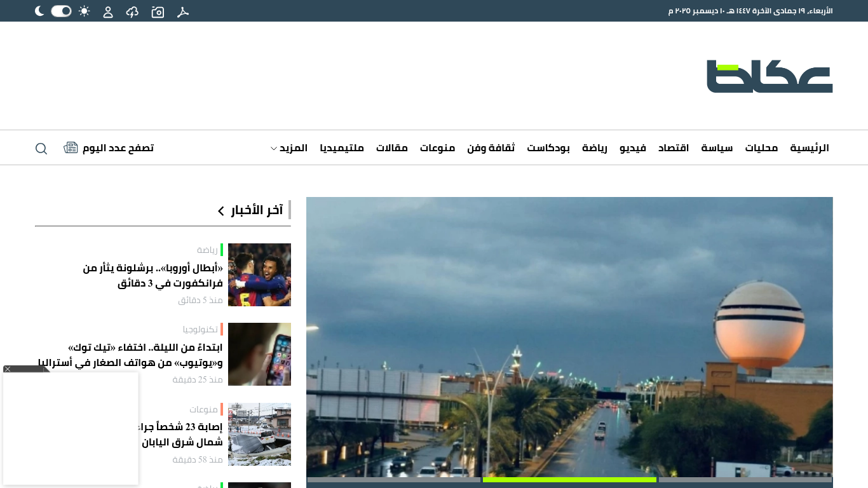Click the Okaz logo

click(x=770, y=76)
